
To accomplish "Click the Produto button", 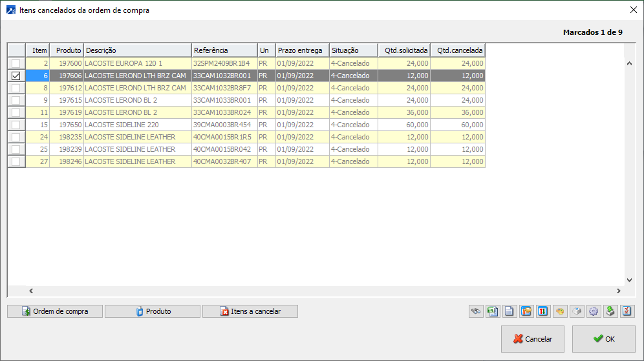I will (153, 311).
